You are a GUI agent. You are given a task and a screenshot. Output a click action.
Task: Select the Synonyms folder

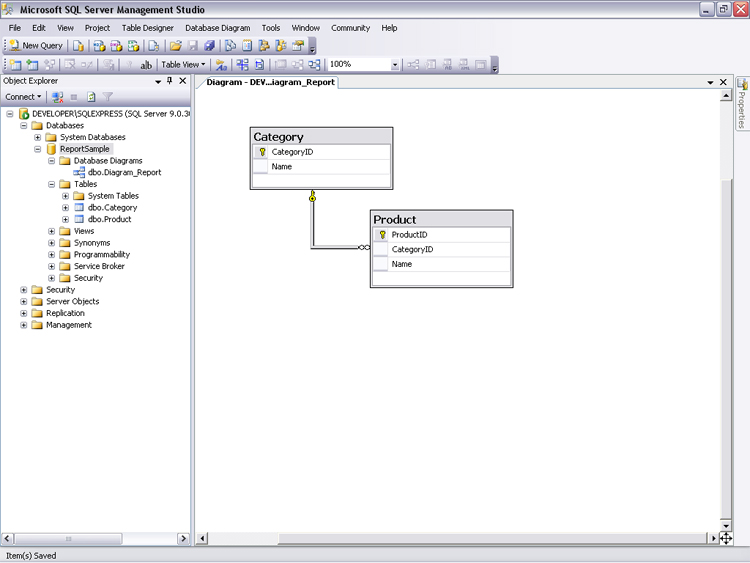pyautogui.click(x=92, y=243)
